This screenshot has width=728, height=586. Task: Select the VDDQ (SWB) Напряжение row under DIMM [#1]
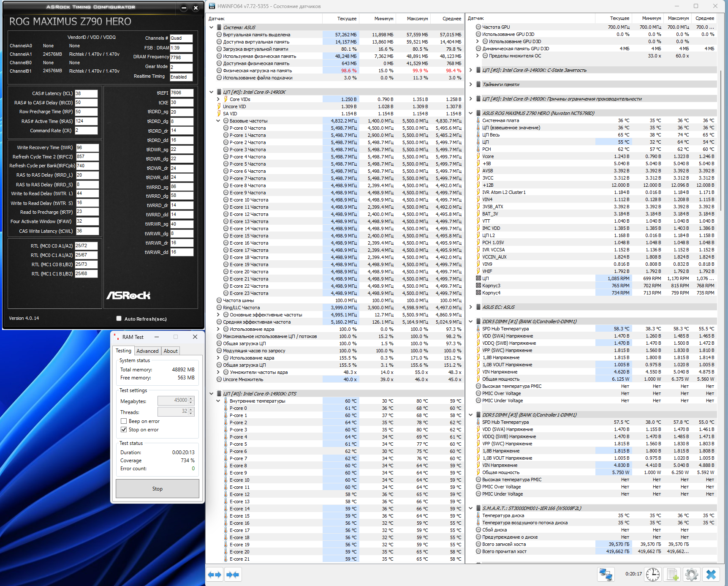click(x=595, y=343)
